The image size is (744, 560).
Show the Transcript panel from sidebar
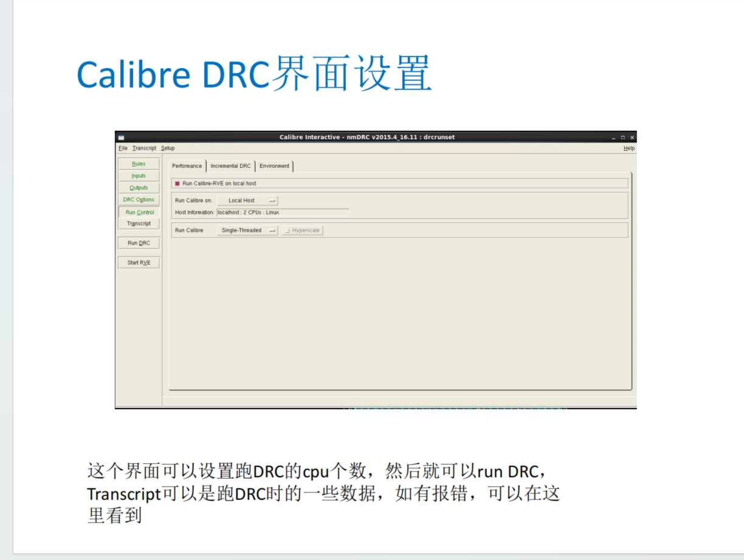(139, 224)
